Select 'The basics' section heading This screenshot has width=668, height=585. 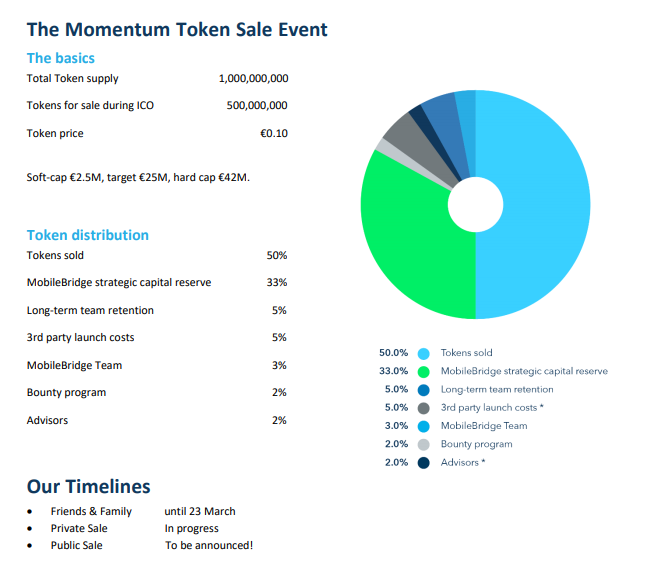pos(61,58)
